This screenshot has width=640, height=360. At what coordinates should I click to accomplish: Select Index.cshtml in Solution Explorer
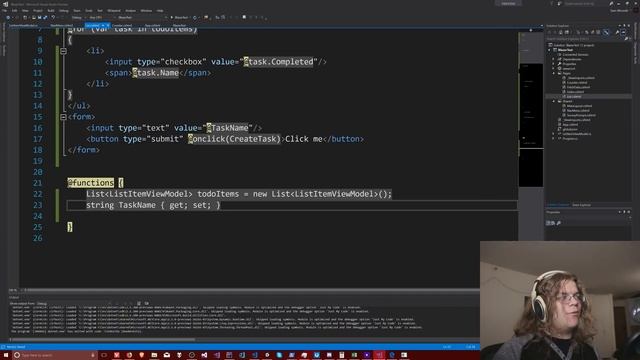pyautogui.click(x=575, y=92)
